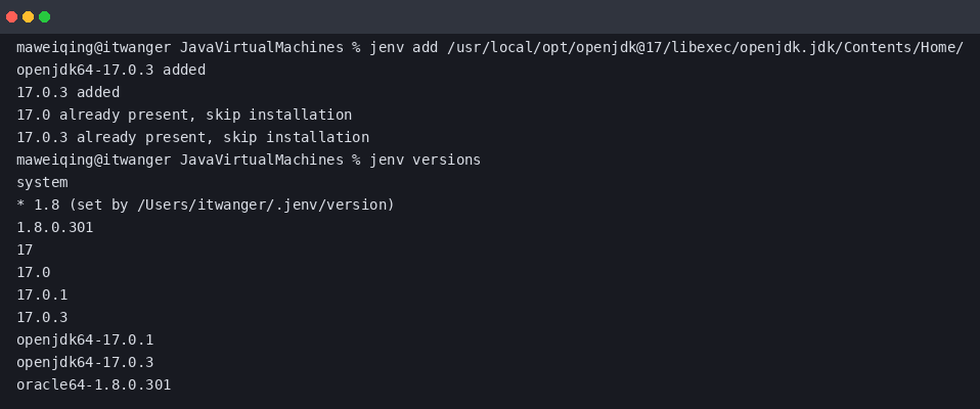Click the jenv add command line

click(490, 48)
